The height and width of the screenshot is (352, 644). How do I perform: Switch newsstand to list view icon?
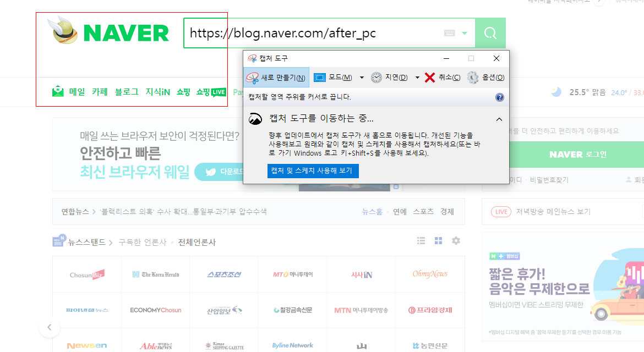tap(421, 241)
